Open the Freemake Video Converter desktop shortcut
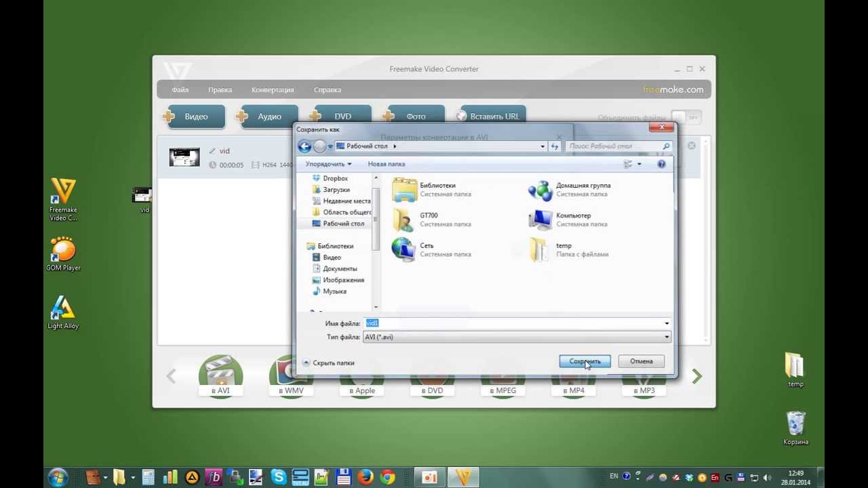 click(63, 200)
